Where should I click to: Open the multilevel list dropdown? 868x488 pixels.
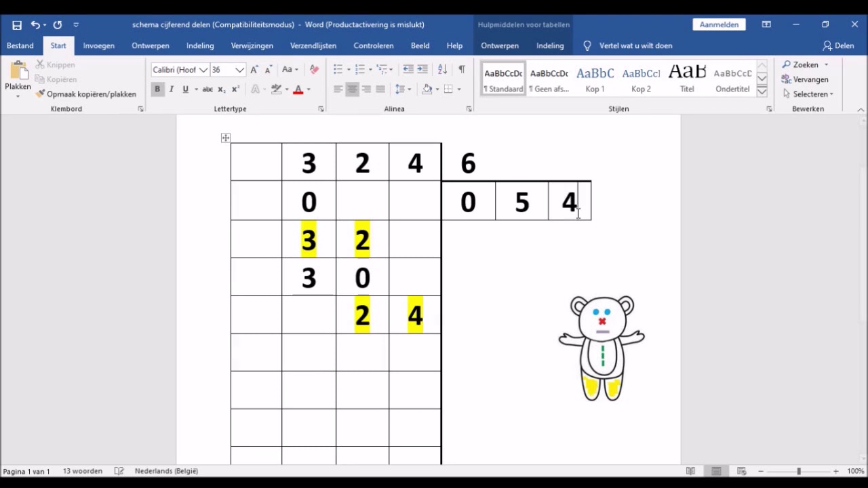pyautogui.click(x=391, y=70)
